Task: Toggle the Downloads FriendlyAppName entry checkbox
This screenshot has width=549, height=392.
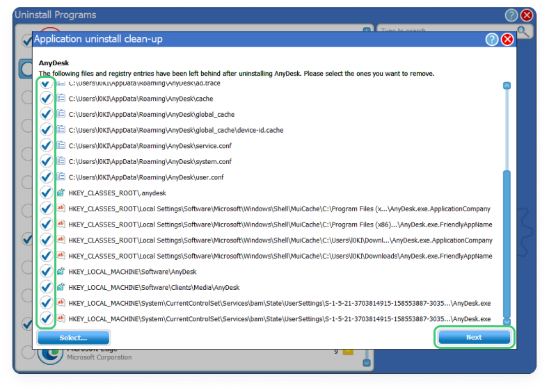Action: coord(46,256)
